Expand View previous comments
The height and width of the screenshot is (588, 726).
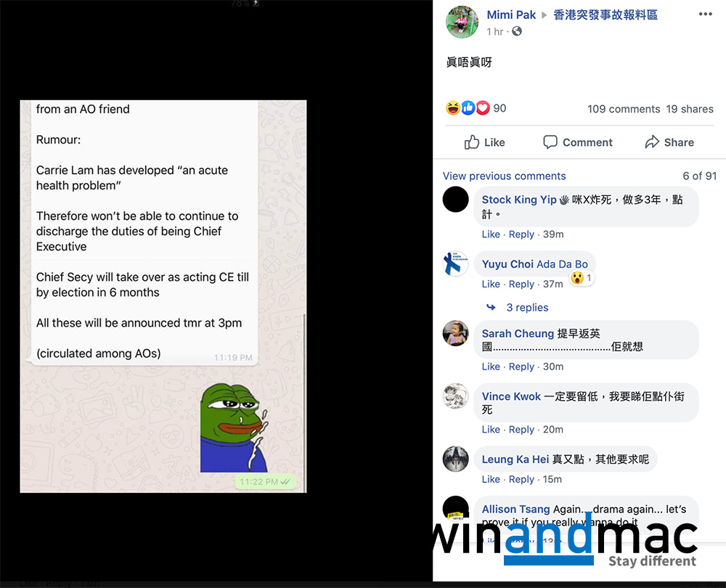coord(505,176)
